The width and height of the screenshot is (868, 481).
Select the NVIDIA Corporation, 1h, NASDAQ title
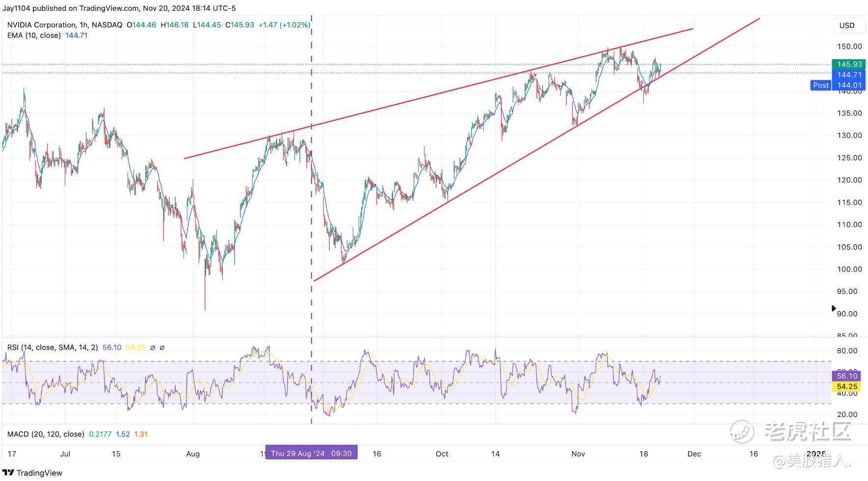[65, 25]
